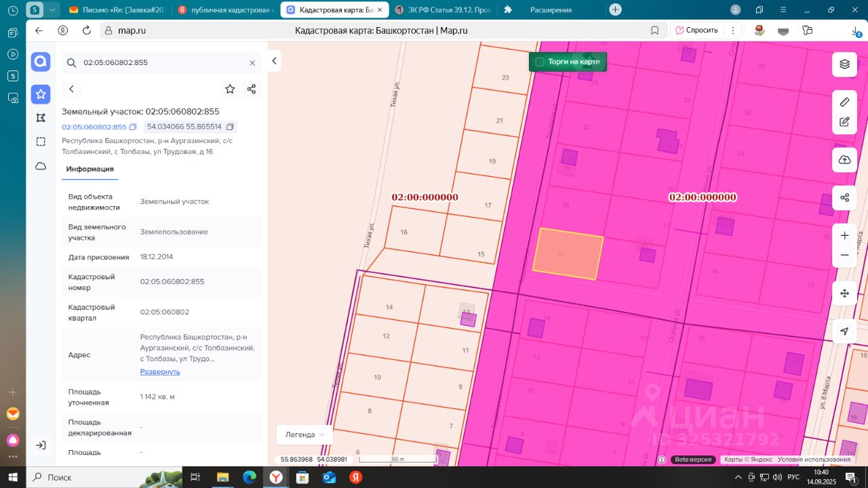
Task: Copy the cadastral number 02:05:060802:855
Action: [133, 127]
